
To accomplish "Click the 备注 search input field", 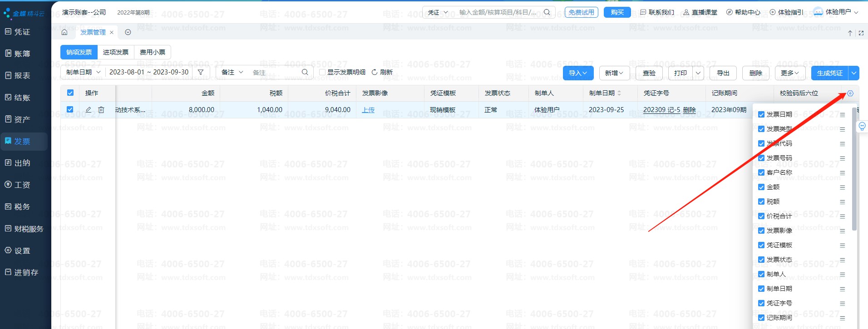I will pyautogui.click(x=275, y=72).
